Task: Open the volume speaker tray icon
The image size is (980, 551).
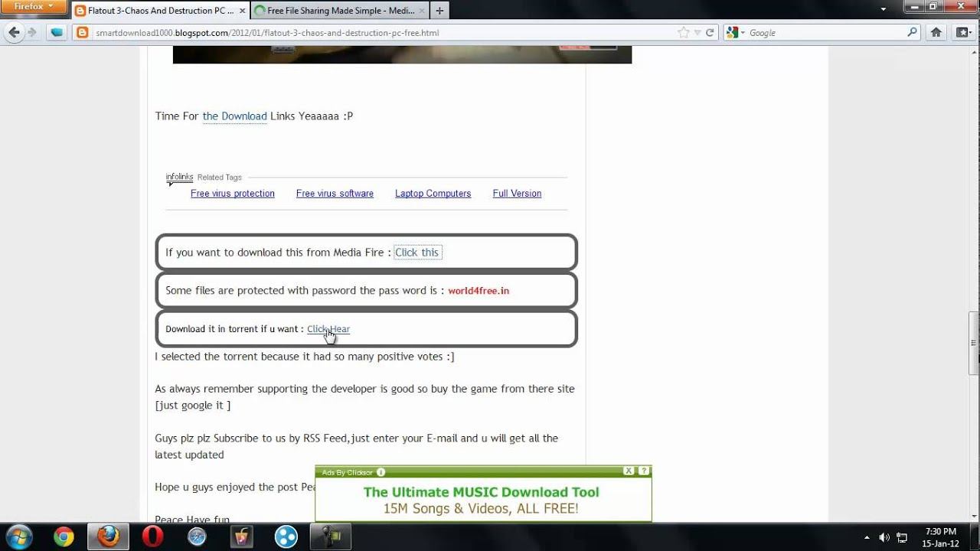Action: tap(884, 537)
